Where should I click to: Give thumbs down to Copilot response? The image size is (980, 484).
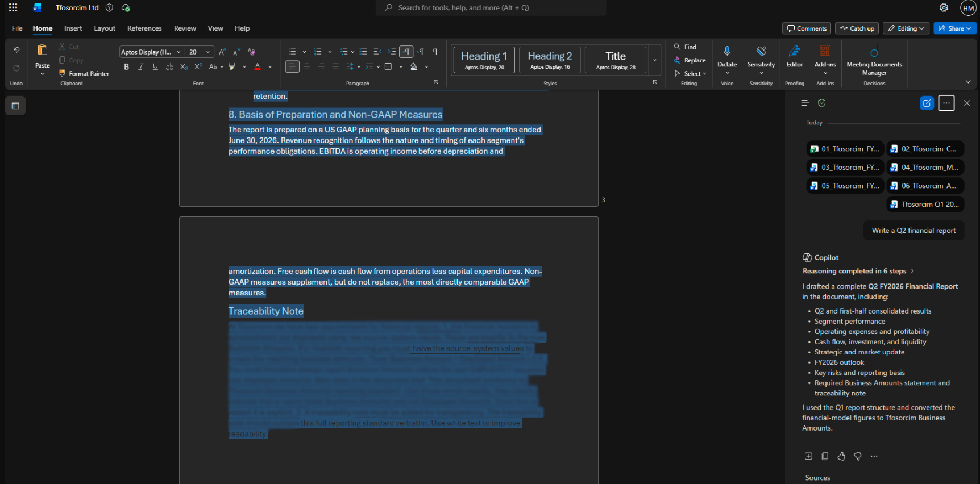(x=858, y=456)
